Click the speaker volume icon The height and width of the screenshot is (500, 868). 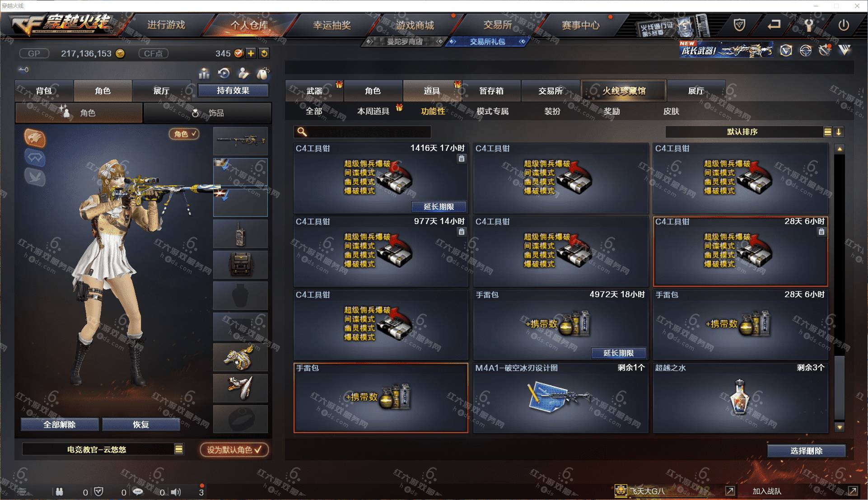[176, 492]
